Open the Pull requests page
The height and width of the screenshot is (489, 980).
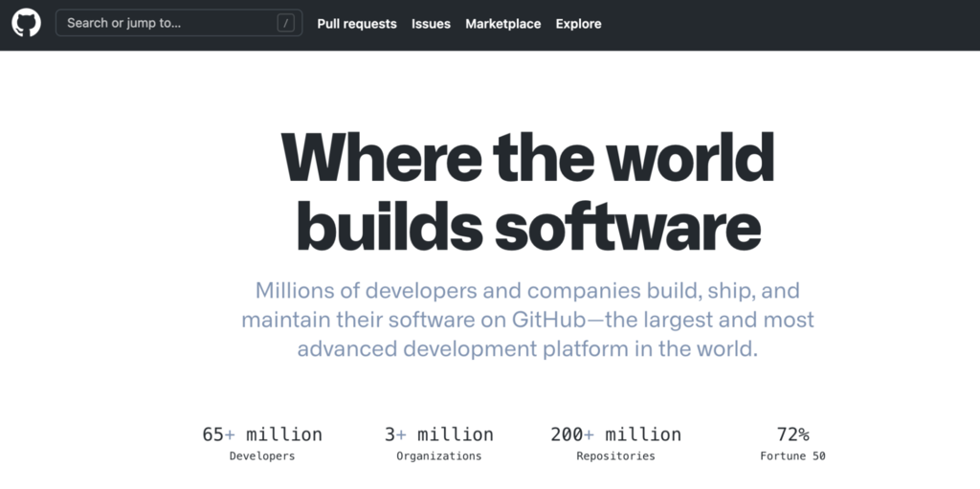pyautogui.click(x=356, y=24)
